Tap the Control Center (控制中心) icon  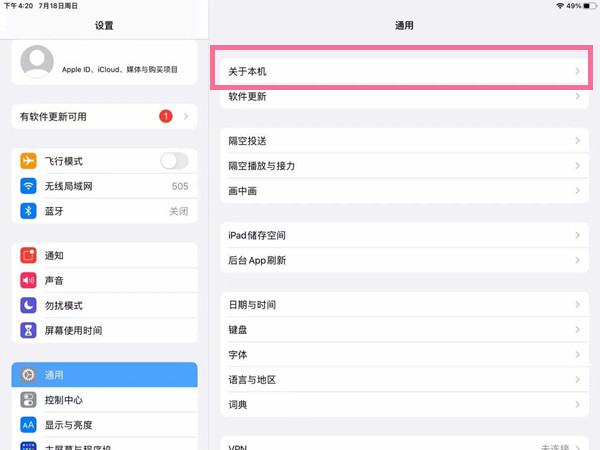29,400
